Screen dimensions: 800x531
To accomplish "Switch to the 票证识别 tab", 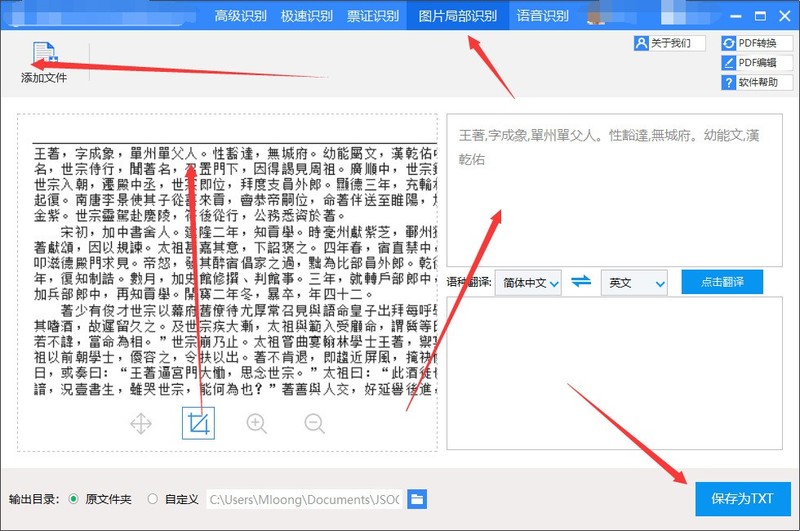I will point(373,16).
